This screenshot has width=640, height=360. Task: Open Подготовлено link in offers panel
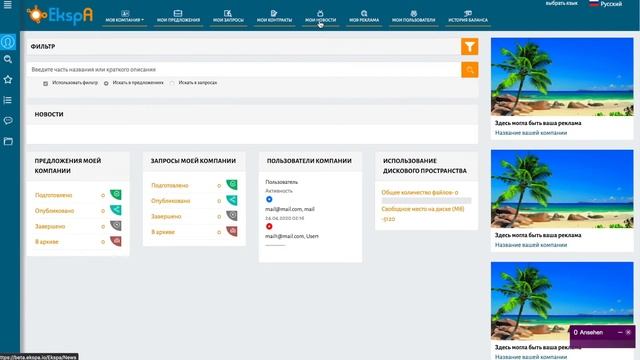pos(53,195)
